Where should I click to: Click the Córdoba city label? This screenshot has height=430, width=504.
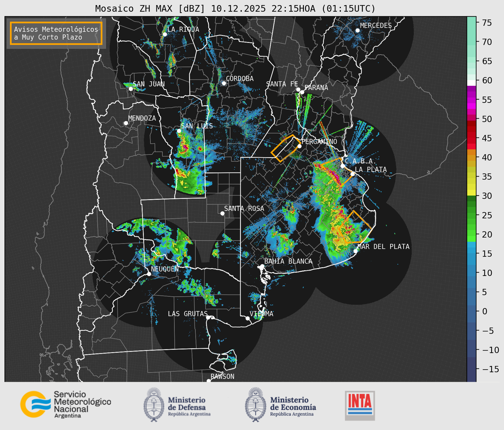tap(240, 79)
